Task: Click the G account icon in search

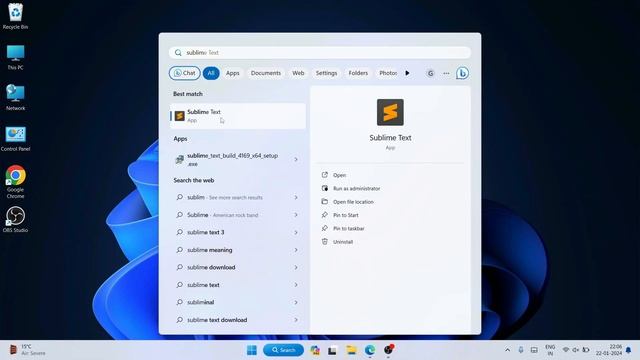Action: 430,73
